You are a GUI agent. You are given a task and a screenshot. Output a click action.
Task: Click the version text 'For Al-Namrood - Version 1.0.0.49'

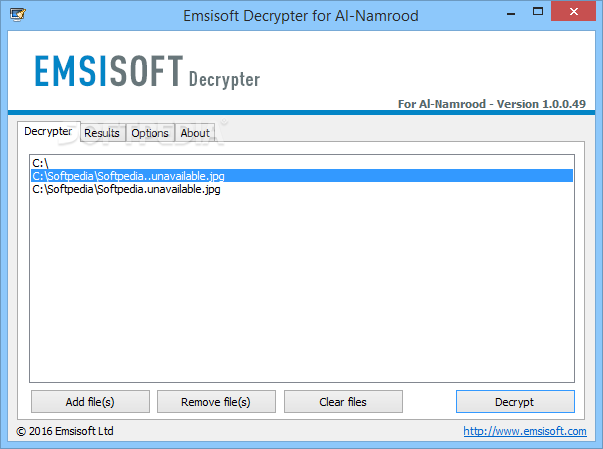[x=491, y=104]
